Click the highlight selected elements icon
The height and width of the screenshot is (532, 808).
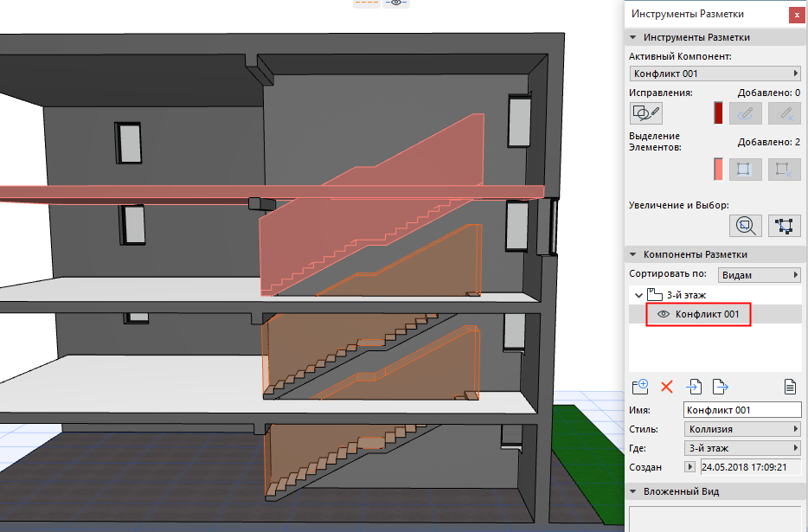(x=745, y=170)
